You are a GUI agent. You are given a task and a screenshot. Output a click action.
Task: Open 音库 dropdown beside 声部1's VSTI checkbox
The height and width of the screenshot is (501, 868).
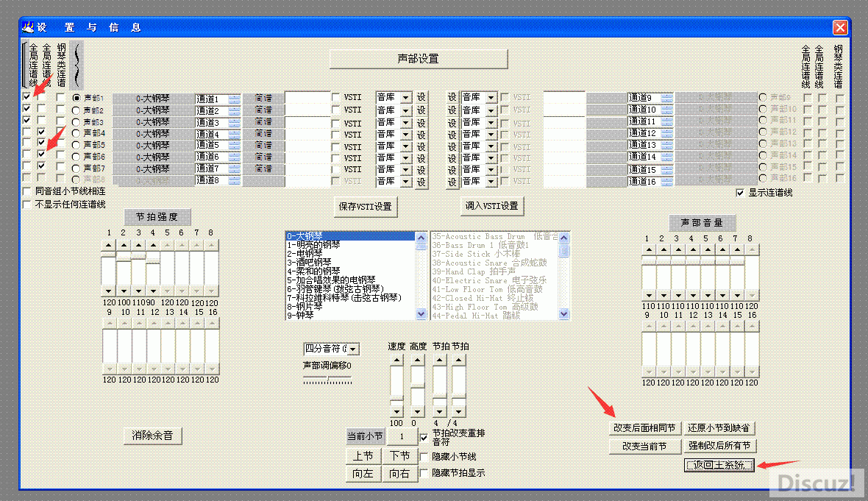coord(406,98)
